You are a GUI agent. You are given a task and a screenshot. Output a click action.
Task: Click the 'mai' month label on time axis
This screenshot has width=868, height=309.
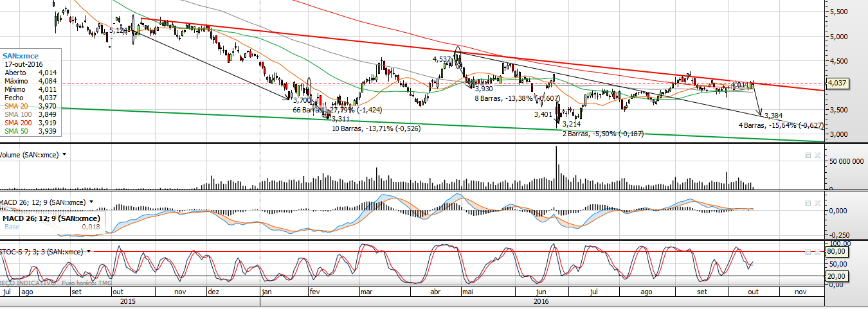pos(467,292)
